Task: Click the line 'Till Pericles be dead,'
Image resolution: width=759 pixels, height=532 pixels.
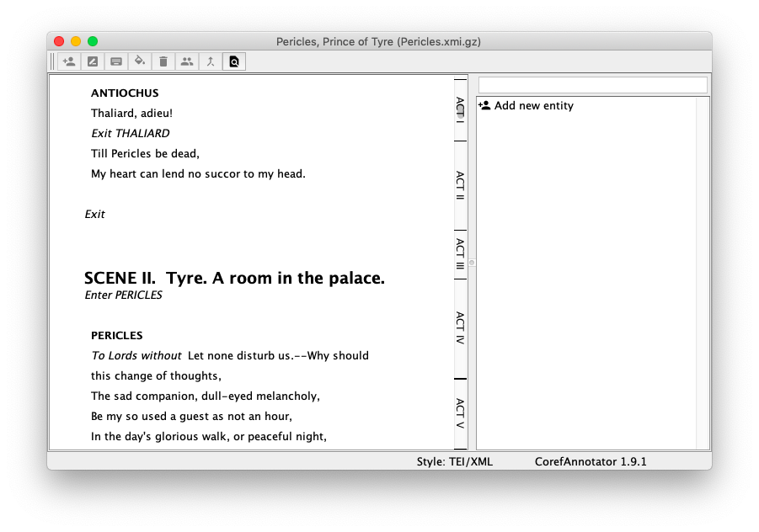Action: tap(145, 154)
